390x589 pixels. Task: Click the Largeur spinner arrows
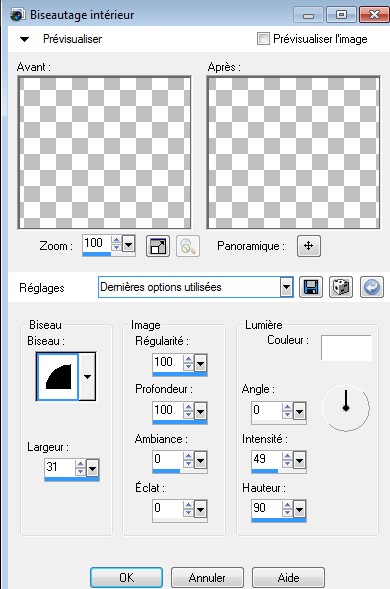click(80, 468)
